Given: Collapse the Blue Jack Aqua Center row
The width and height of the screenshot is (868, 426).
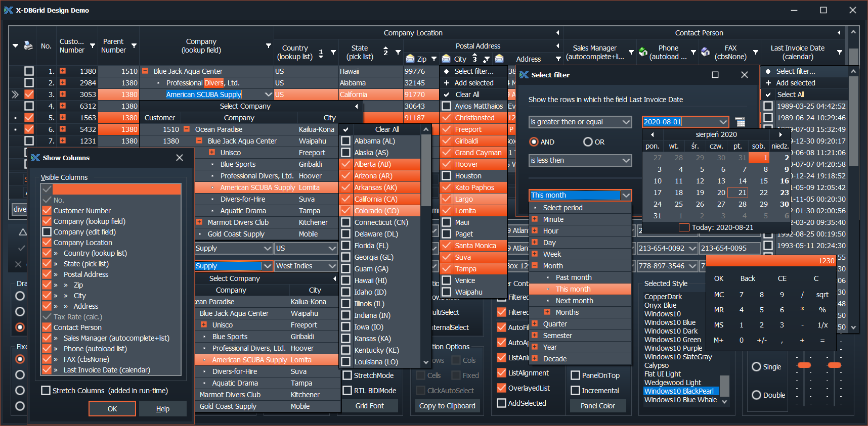Looking at the screenshot, I should [145, 71].
